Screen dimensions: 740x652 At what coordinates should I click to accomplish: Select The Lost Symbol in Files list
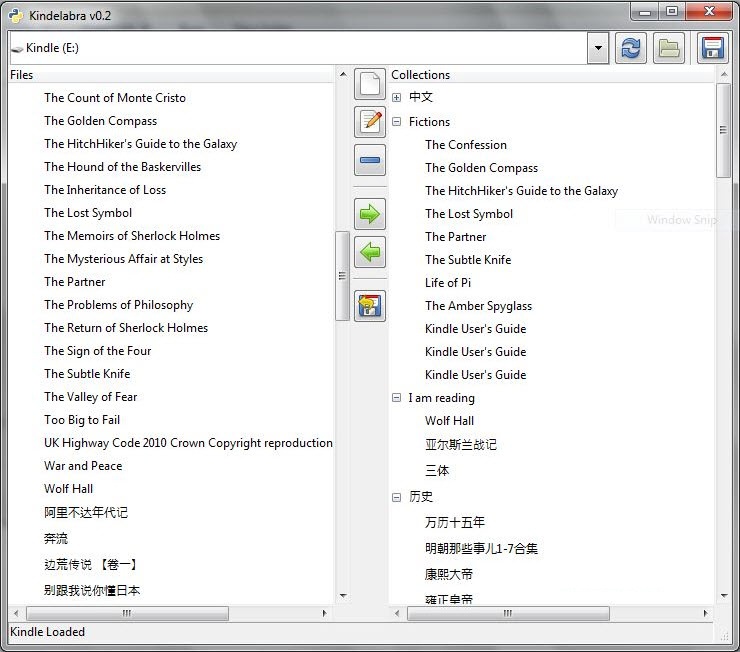(88, 213)
